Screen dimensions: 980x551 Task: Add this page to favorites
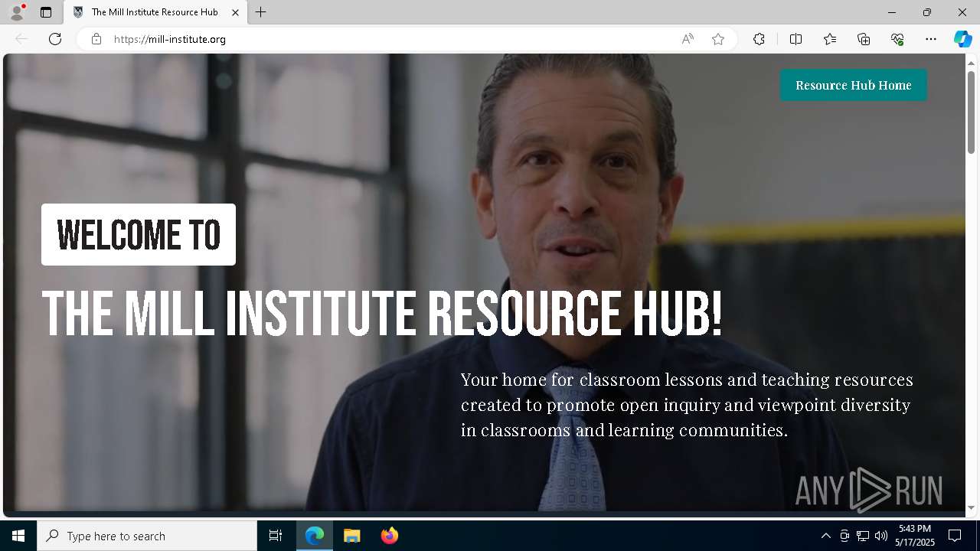click(x=718, y=39)
